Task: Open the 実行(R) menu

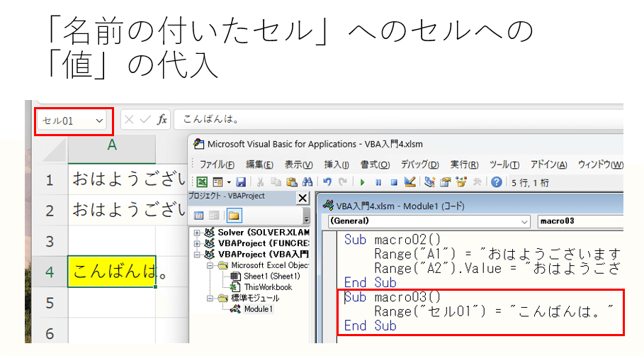Action: click(x=464, y=165)
